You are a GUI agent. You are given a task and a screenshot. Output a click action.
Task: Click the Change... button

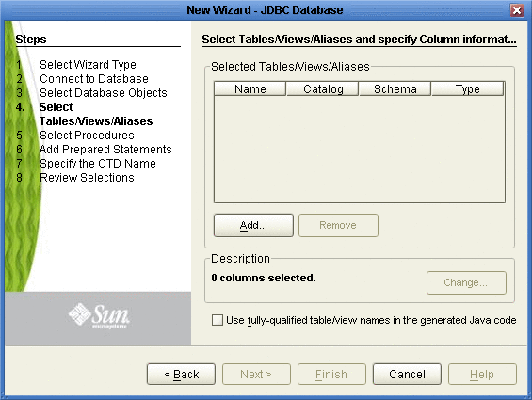point(466,282)
